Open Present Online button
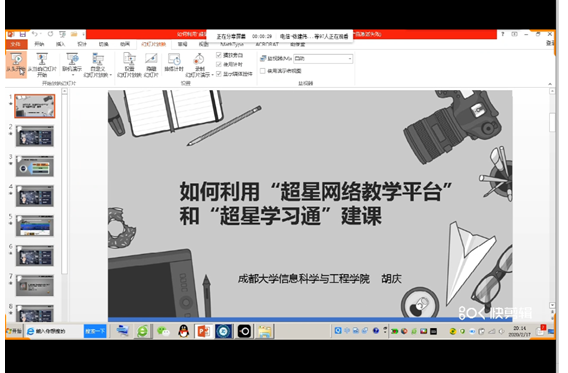Viewport: 568px width, 373px height. (x=72, y=64)
